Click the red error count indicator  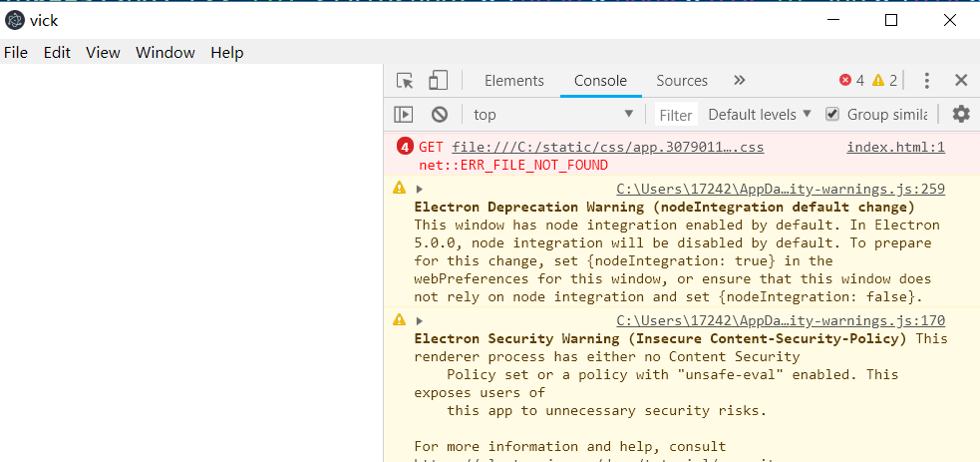click(851, 80)
